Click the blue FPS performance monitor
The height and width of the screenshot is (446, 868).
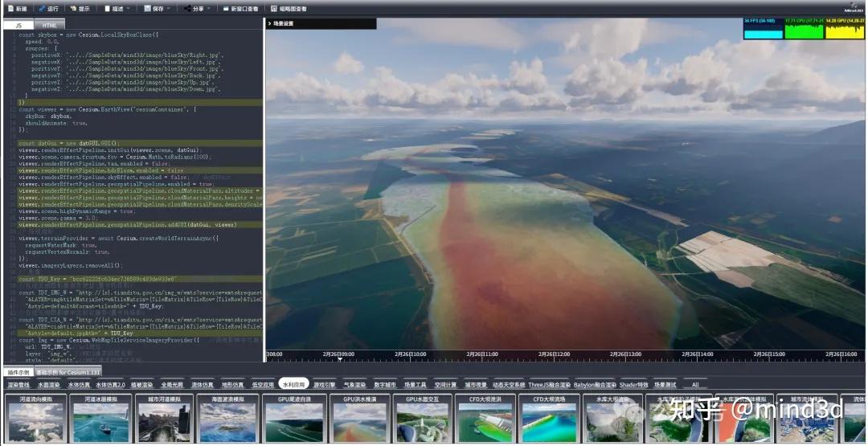coord(763,32)
